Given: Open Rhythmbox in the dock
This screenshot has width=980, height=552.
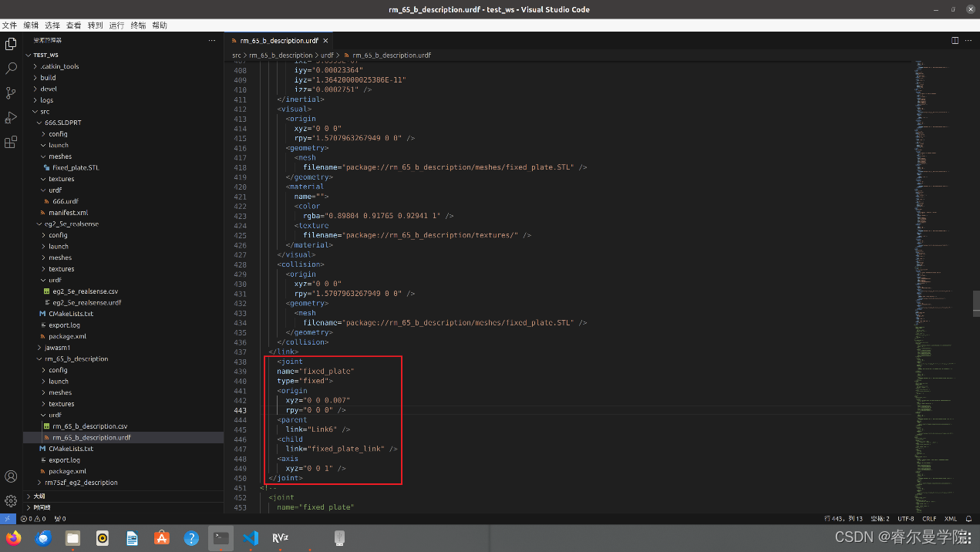Looking at the screenshot, I should click(x=103, y=538).
